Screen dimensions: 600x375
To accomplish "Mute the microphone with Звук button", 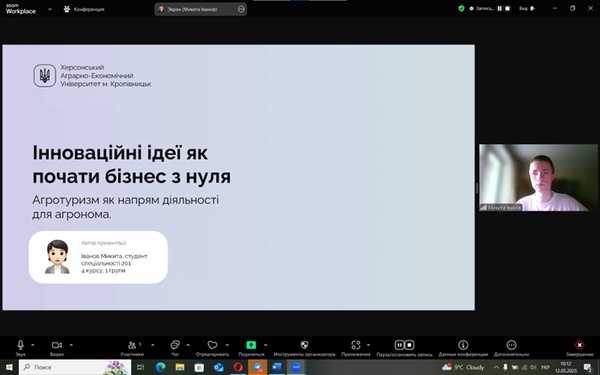I will (x=21, y=347).
